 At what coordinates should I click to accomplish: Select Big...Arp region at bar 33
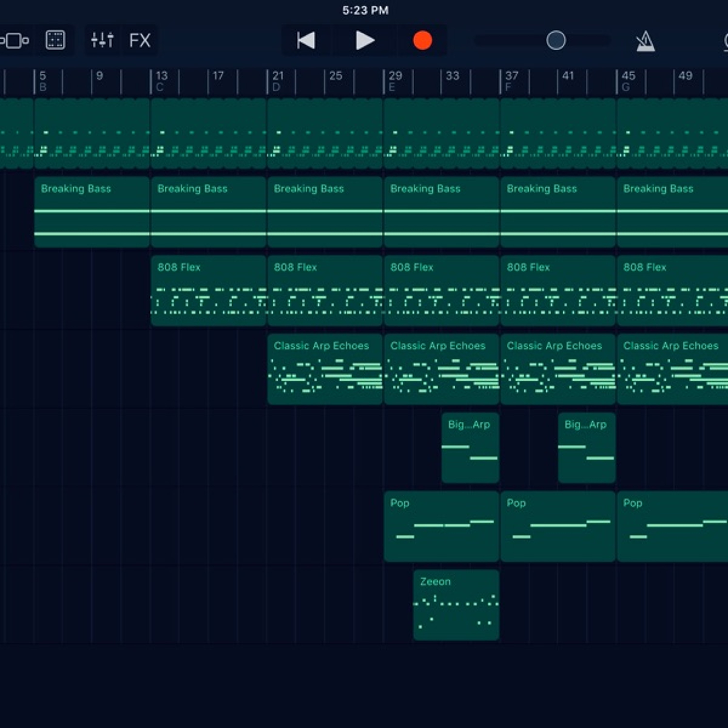[x=471, y=448]
